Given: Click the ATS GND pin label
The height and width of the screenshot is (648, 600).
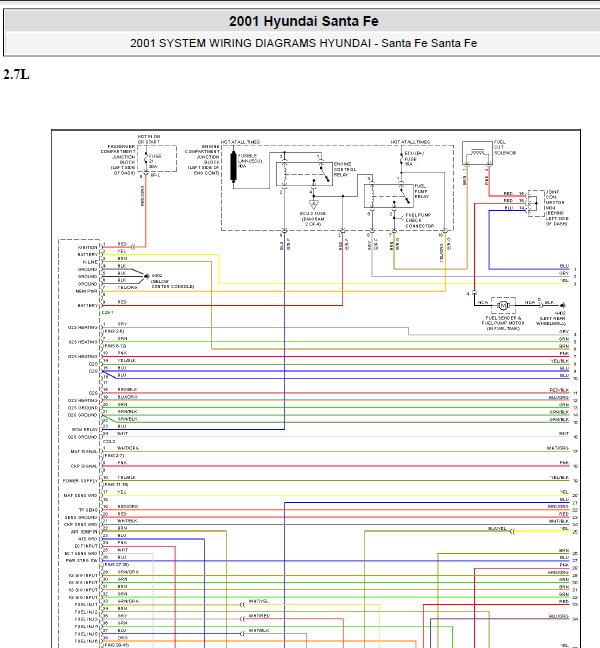Looking at the screenshot, I should [88, 539].
